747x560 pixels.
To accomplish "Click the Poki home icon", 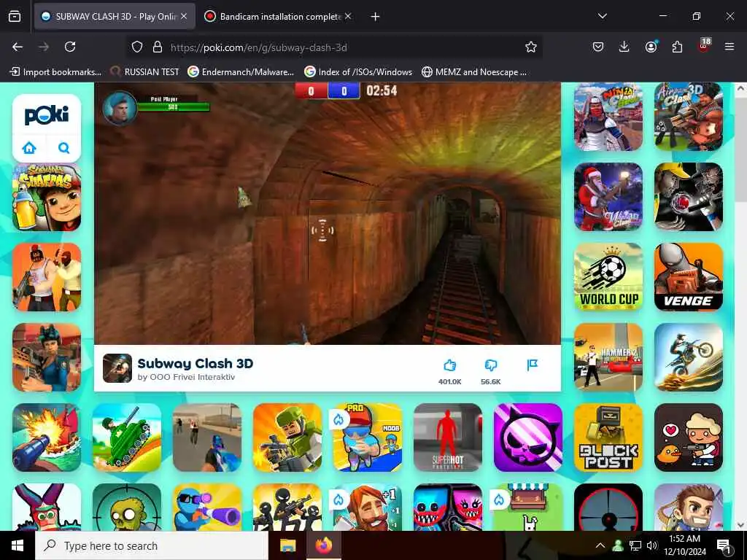I will click(29, 148).
